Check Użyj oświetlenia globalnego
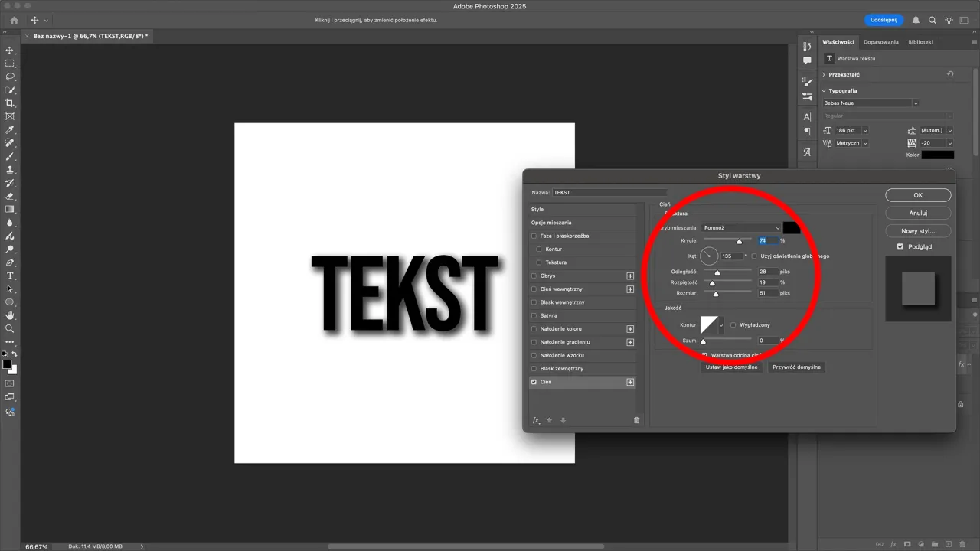The height and width of the screenshot is (551, 980). [x=754, y=256]
